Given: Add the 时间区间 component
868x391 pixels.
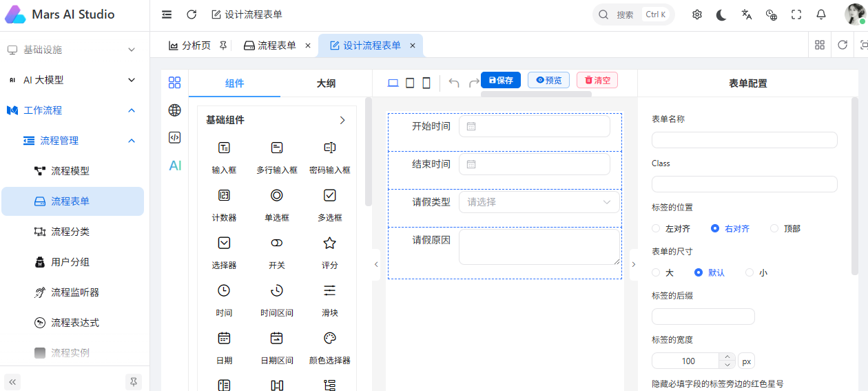Looking at the screenshot, I should 277,301.
